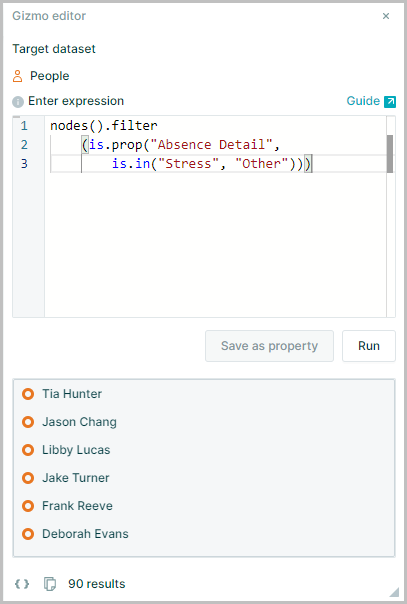The image size is (407, 604).
Task: Click Tia Hunter's orange node icon
Action: [x=28, y=394]
